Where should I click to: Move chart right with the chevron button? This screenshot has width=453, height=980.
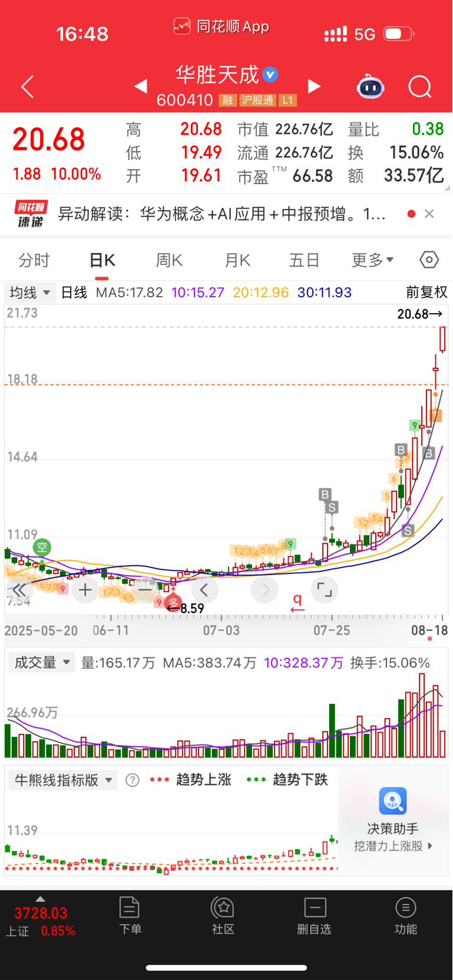click(264, 590)
